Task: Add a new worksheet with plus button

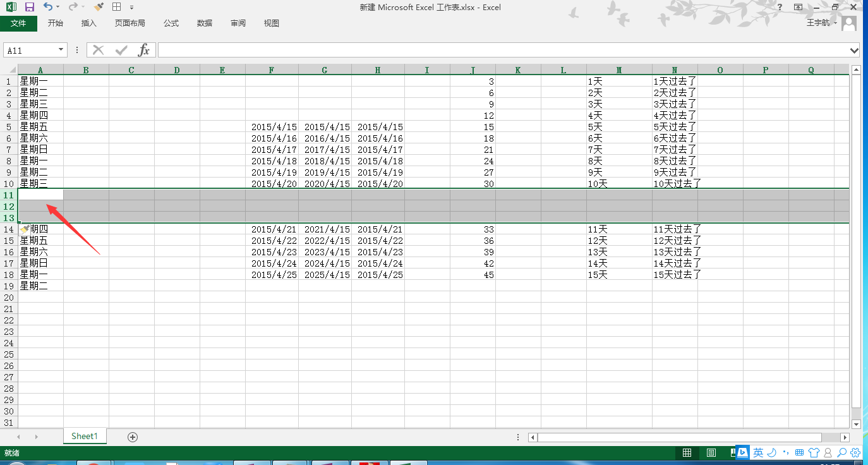Action: (132, 436)
